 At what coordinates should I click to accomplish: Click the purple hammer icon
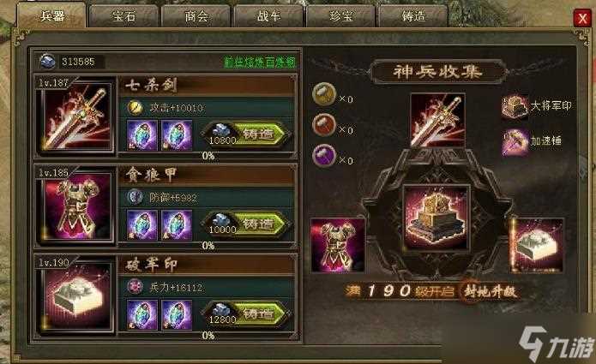tap(324, 156)
